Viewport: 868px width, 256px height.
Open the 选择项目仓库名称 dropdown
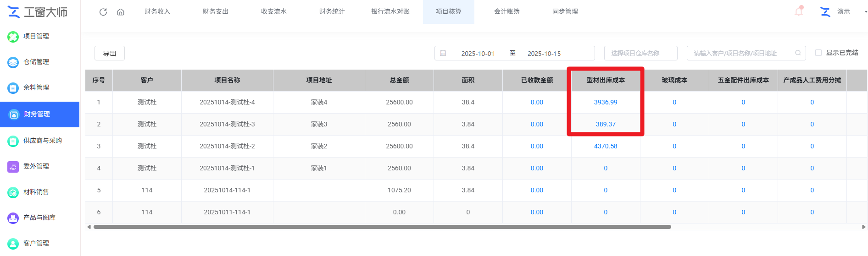pyautogui.click(x=640, y=53)
